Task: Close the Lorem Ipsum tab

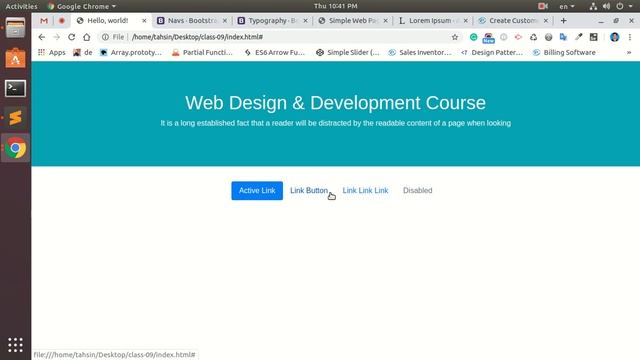Action: (x=466, y=20)
